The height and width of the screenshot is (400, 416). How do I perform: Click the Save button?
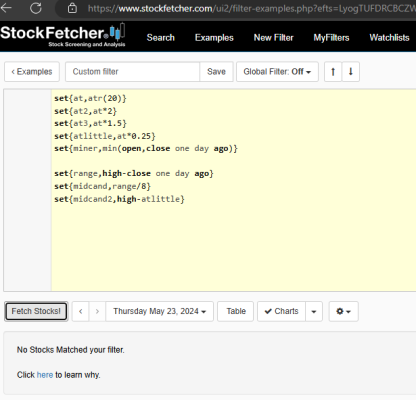[x=216, y=72]
